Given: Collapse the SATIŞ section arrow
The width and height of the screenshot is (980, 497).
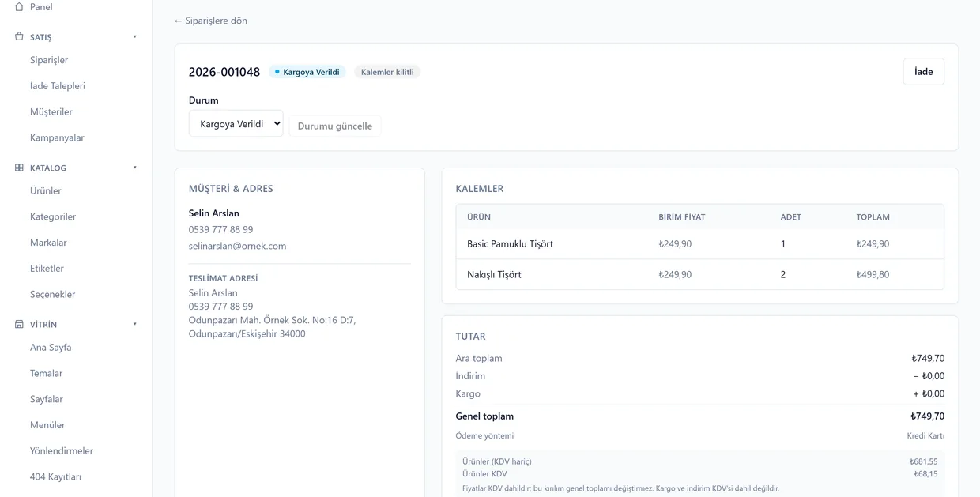Looking at the screenshot, I should (135, 36).
